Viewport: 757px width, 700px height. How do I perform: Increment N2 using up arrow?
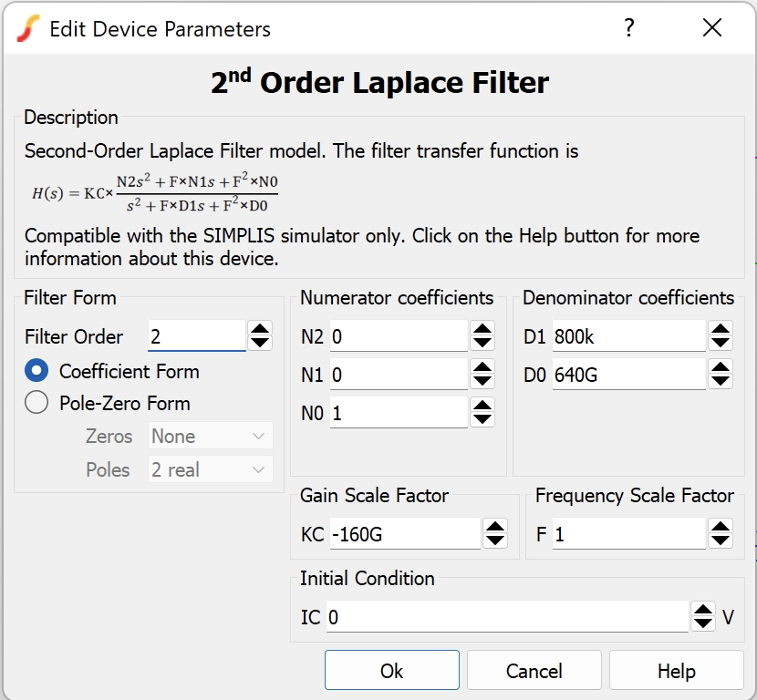point(482,329)
